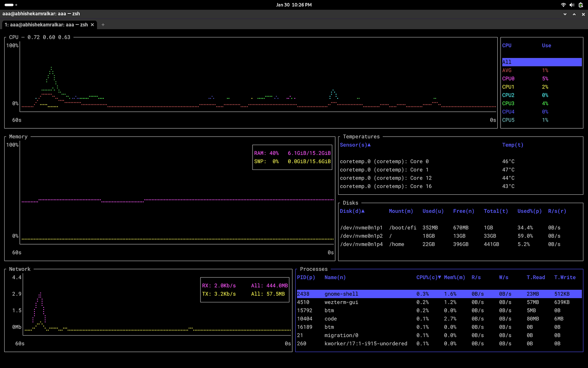588x368 pixels.
Task: Select the migration/0 process row
Action: click(x=439, y=335)
